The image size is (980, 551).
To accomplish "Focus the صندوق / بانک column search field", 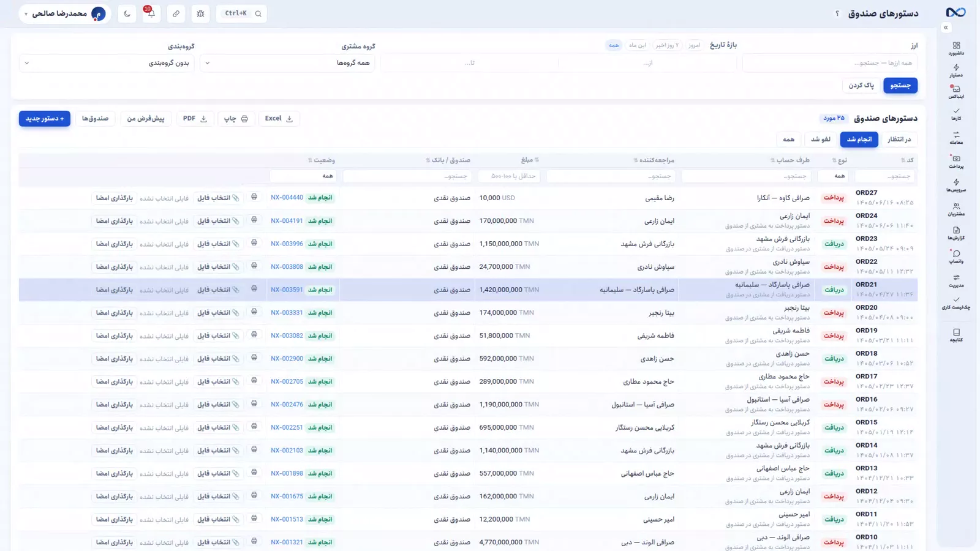I will point(407,176).
